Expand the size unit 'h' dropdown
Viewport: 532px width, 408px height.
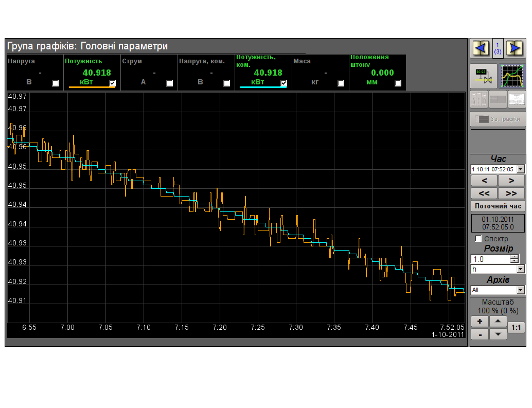pyautogui.click(x=520, y=270)
